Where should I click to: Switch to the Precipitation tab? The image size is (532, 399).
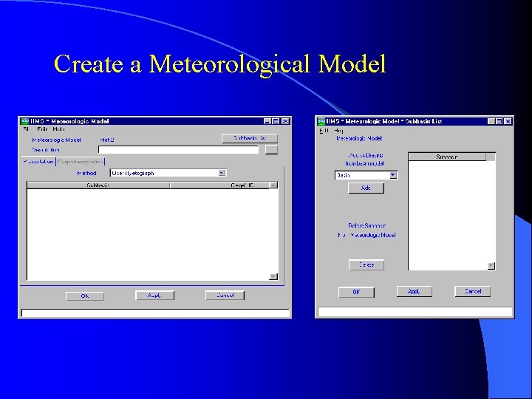38,162
